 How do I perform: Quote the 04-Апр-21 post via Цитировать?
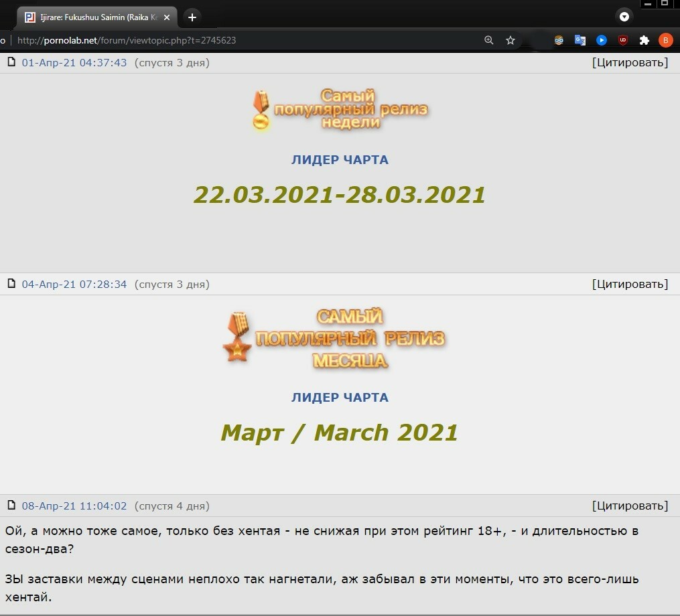[630, 285]
